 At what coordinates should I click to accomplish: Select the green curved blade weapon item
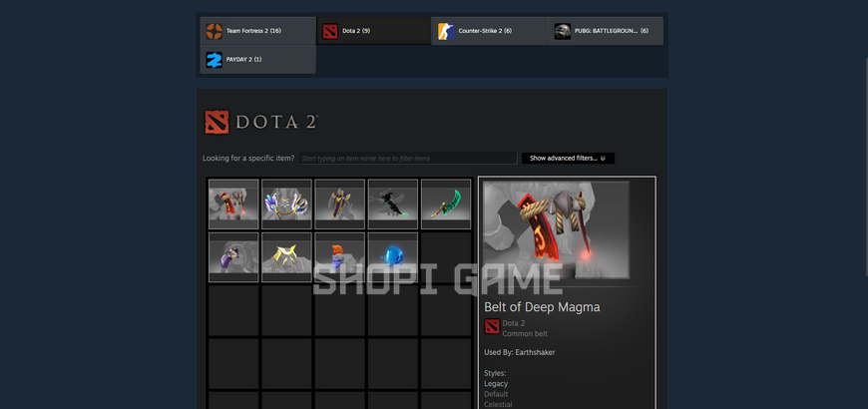[446, 204]
